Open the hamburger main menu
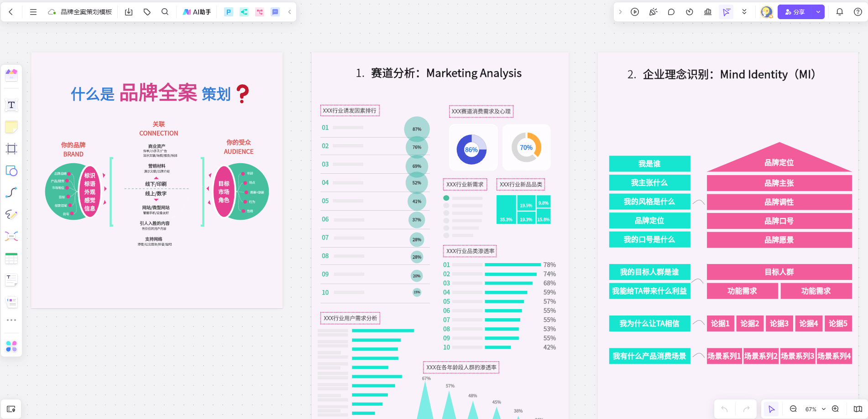The height and width of the screenshot is (419, 868). (33, 12)
